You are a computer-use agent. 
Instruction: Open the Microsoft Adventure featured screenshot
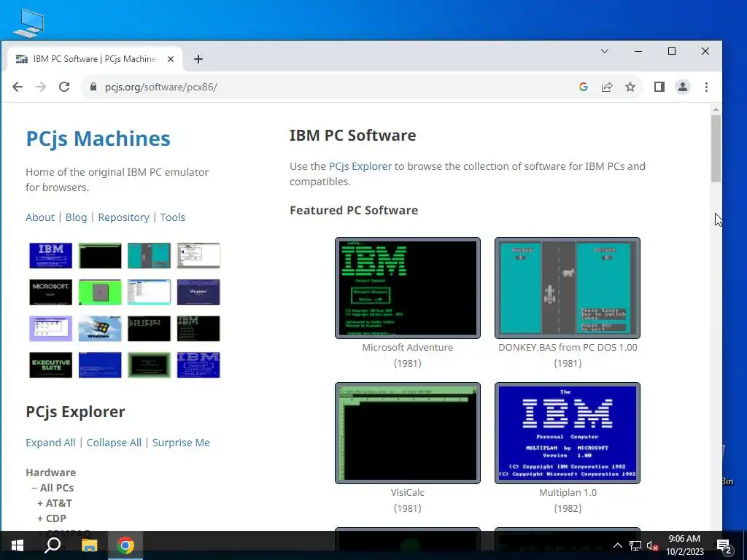pyautogui.click(x=408, y=288)
